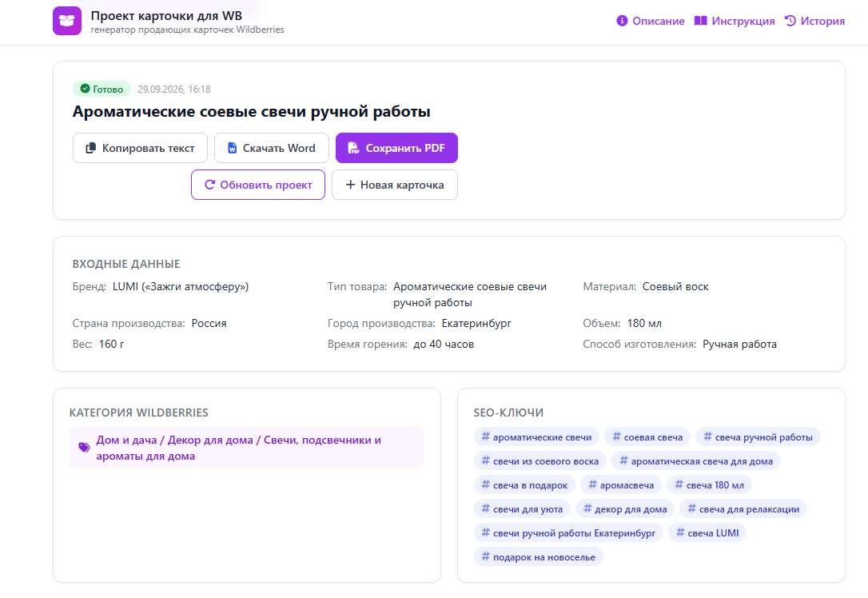Screen dimensions: 868x598
Task: Click burn time value до 40 часов
Action: (444, 345)
